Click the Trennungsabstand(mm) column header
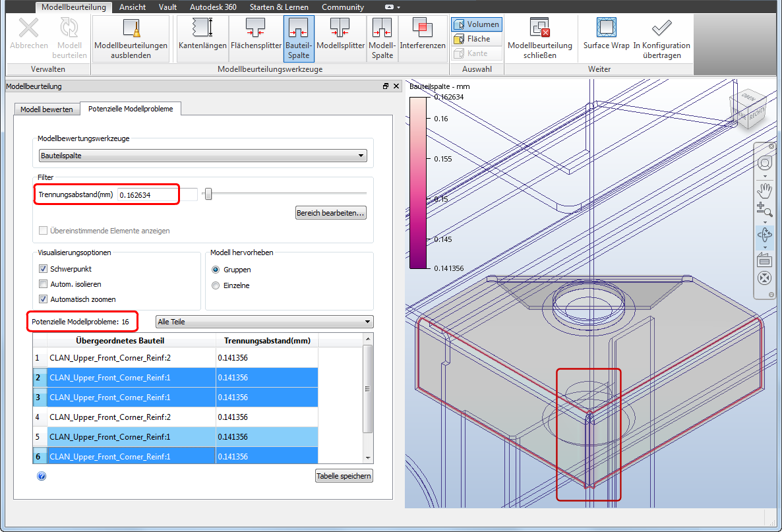The height and width of the screenshot is (532, 782). (267, 341)
